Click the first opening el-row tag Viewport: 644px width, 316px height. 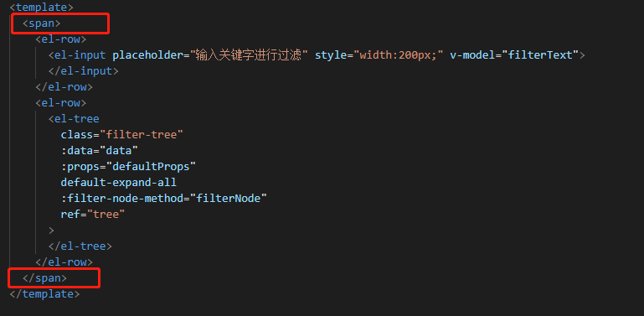pyautogui.click(x=61, y=39)
